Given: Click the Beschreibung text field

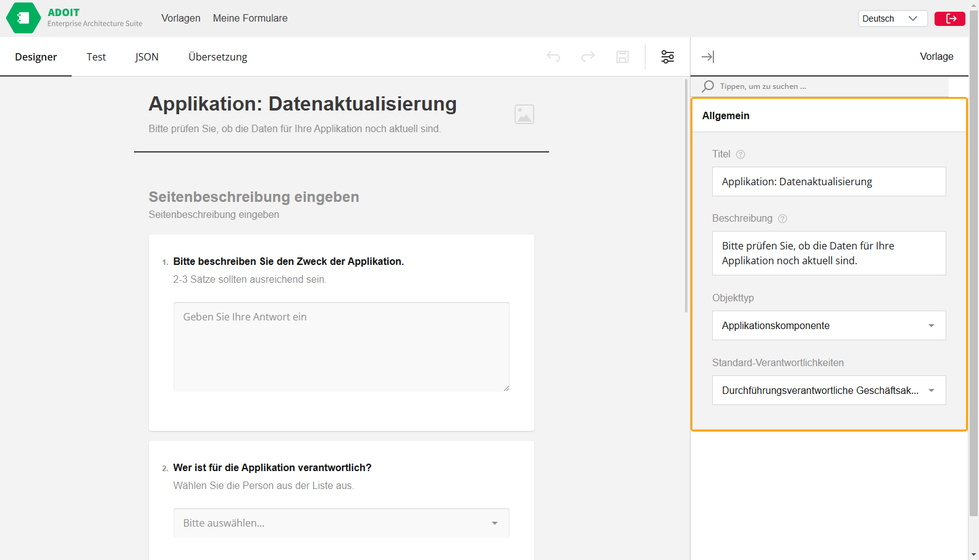Looking at the screenshot, I should coord(829,253).
